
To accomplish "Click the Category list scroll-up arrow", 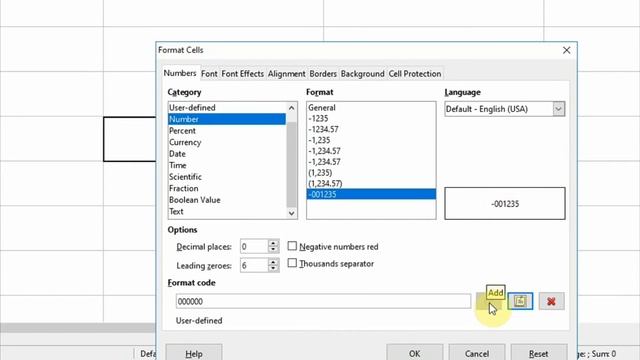I will click(291, 108).
